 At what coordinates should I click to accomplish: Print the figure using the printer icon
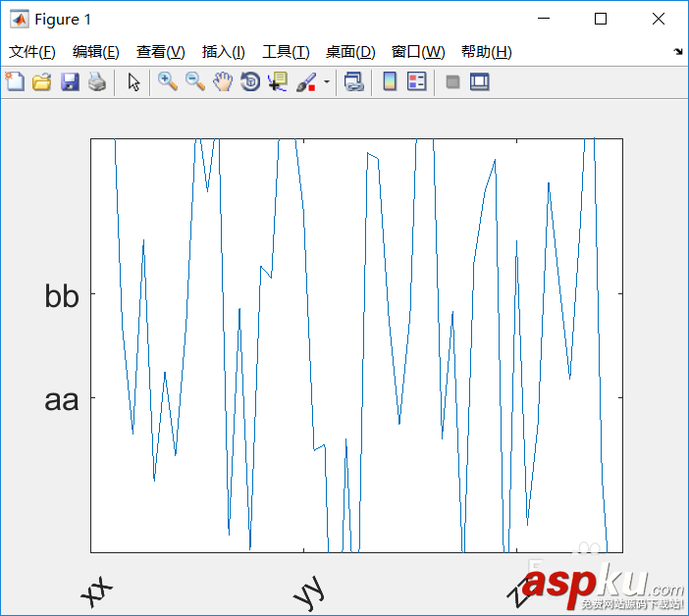tap(97, 81)
